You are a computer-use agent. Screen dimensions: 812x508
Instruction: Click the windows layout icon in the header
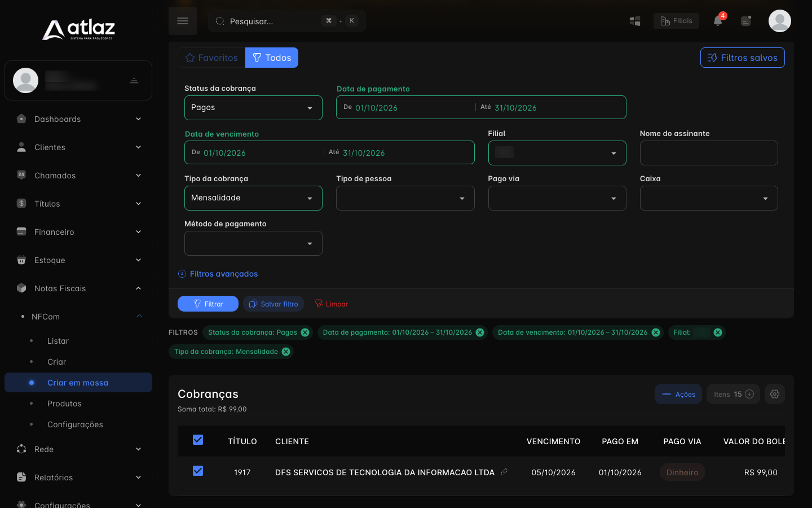[635, 21]
